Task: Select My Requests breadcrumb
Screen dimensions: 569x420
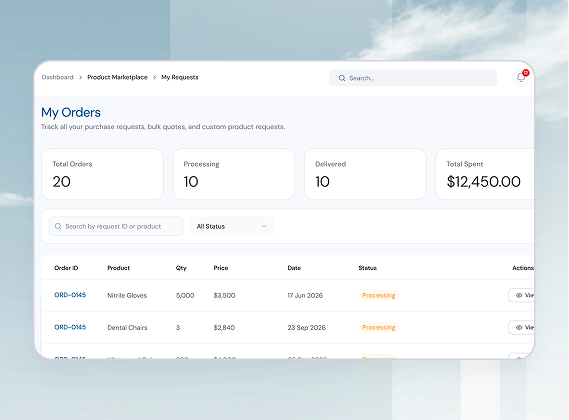Action: (180, 77)
